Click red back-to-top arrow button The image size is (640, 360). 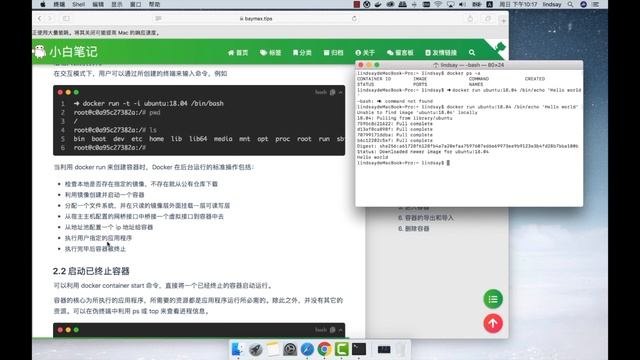(493, 323)
